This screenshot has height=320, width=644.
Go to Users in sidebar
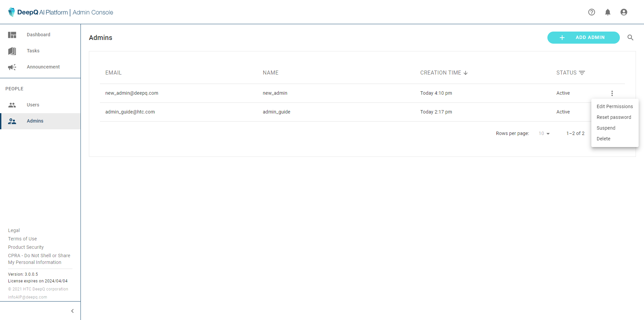[33, 105]
